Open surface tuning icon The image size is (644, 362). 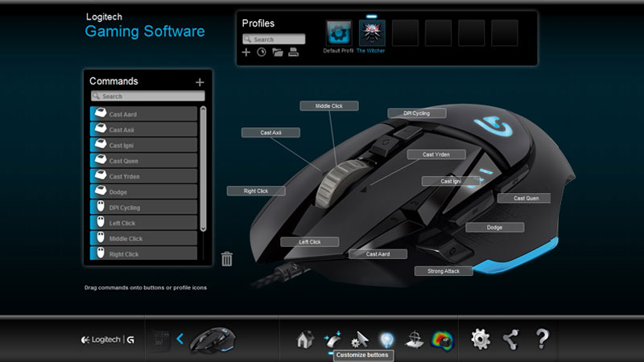click(x=414, y=339)
